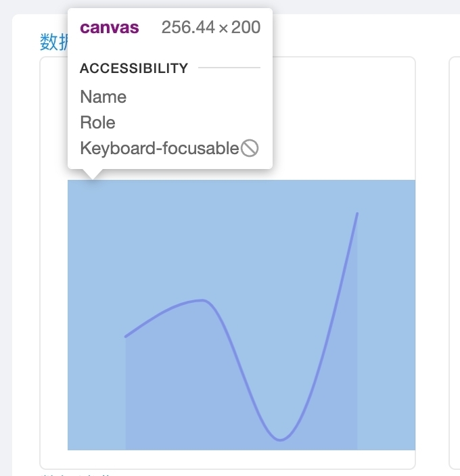Click the chart line's left starting point
The width and height of the screenshot is (460, 476).
[126, 336]
